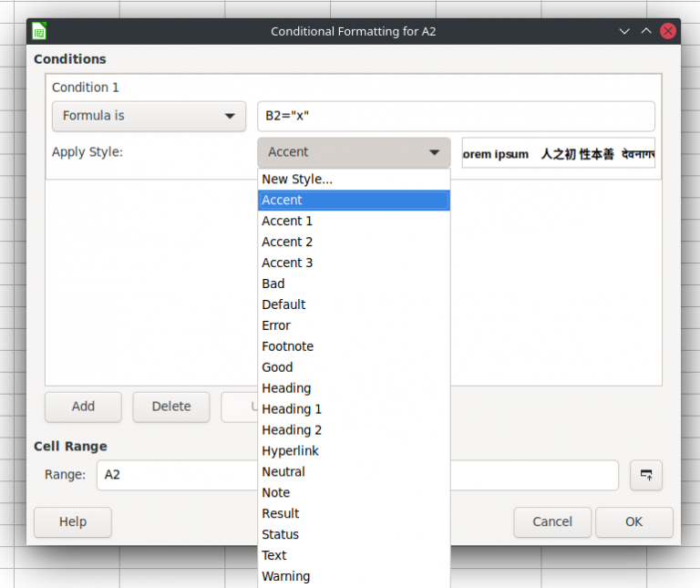The height and width of the screenshot is (588, 700).
Task: Click the title bar maximize chevron icon
Action: (x=646, y=31)
